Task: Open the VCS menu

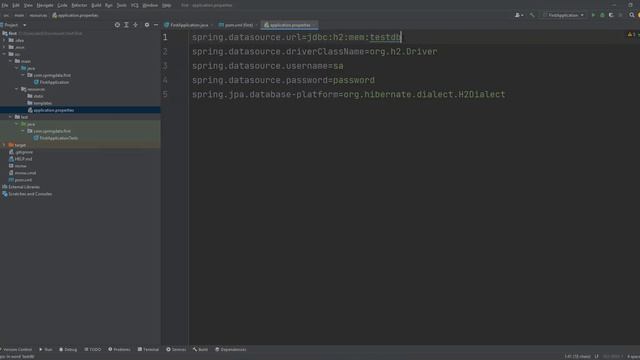Action: (x=135, y=5)
